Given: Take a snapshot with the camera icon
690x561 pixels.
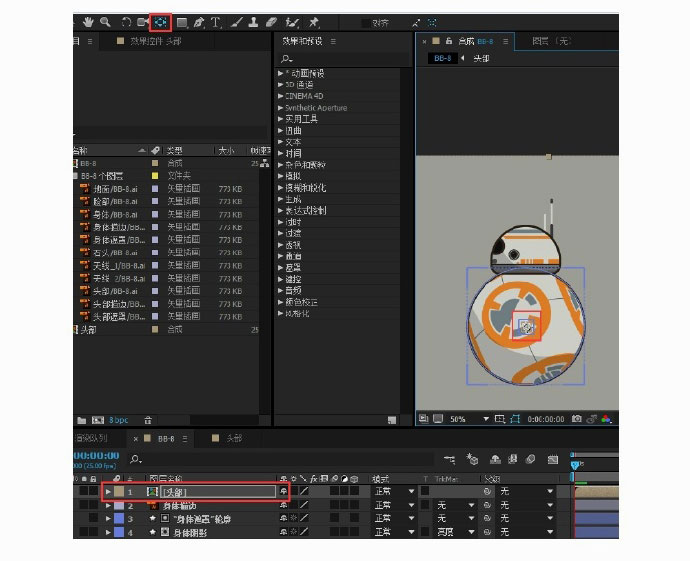Looking at the screenshot, I should tap(576, 419).
